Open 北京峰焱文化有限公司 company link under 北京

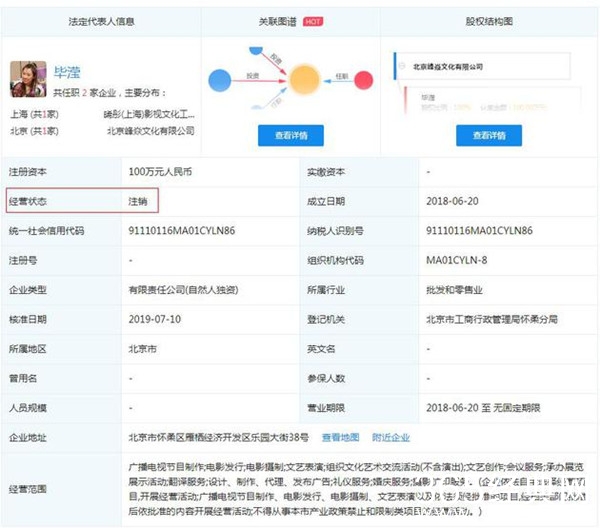151,131
